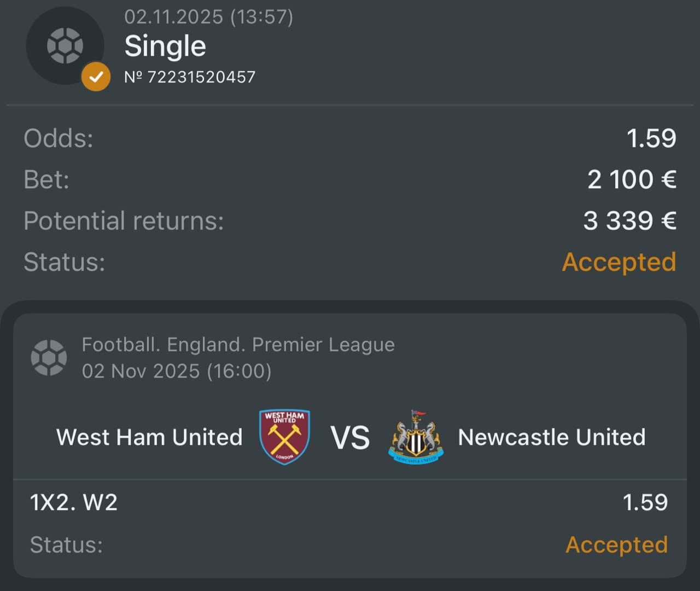Click the small football icon beside Premier League

click(x=49, y=358)
